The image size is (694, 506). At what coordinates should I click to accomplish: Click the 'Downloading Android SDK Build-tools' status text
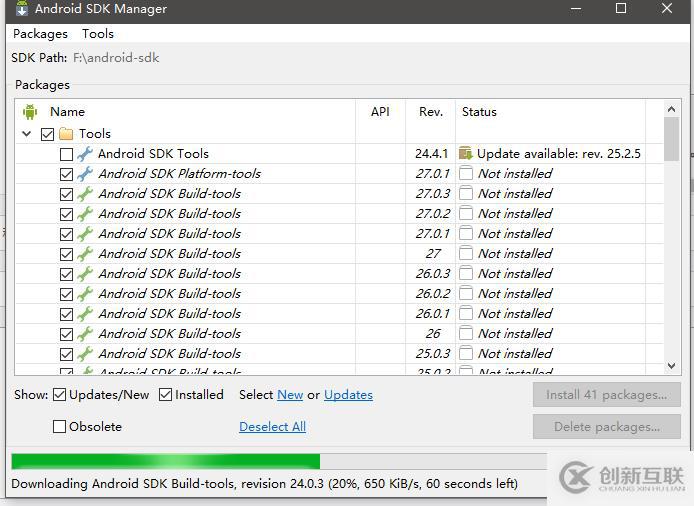[x=264, y=483]
